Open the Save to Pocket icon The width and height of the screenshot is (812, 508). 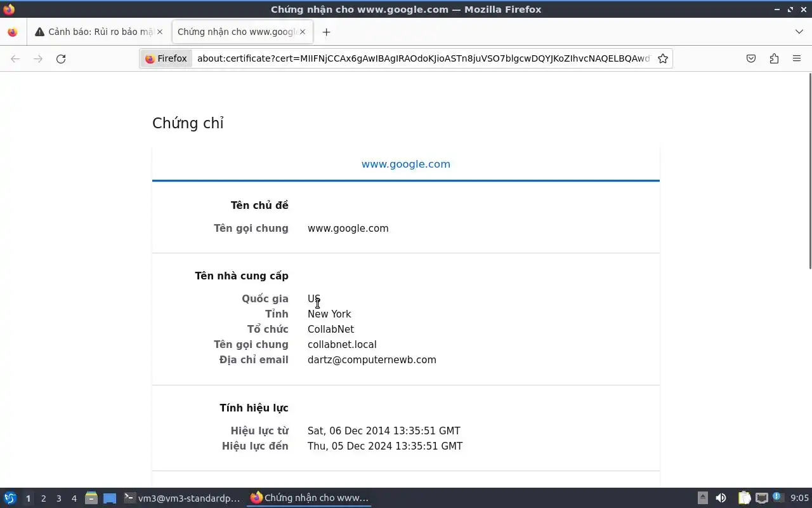pyautogui.click(x=751, y=58)
